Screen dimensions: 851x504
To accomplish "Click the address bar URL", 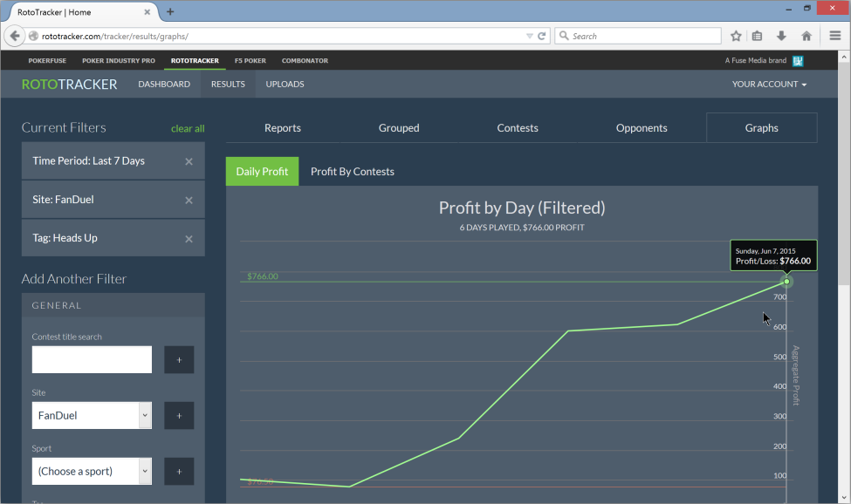I will 115,37.
